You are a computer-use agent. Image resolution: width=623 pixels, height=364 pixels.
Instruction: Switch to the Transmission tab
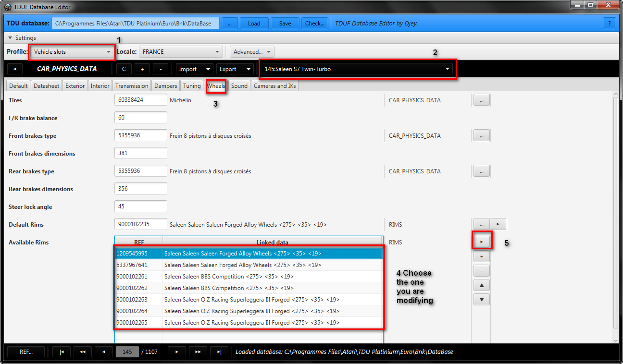(132, 86)
